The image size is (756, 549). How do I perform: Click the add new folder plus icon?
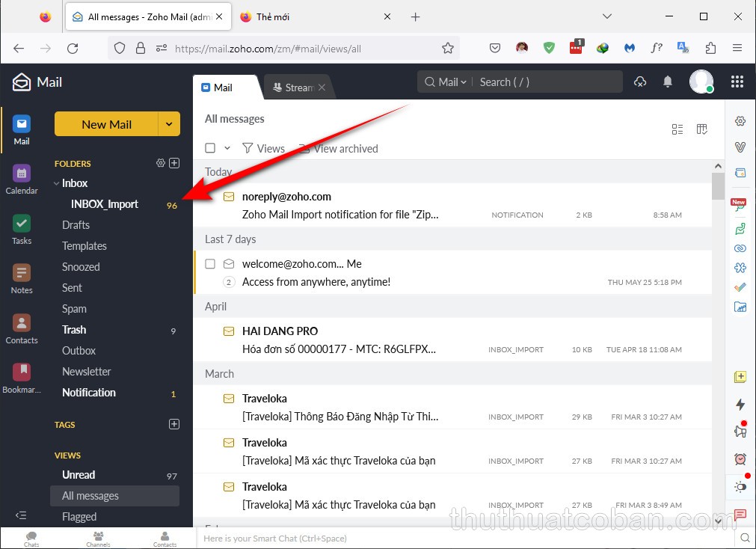174,163
